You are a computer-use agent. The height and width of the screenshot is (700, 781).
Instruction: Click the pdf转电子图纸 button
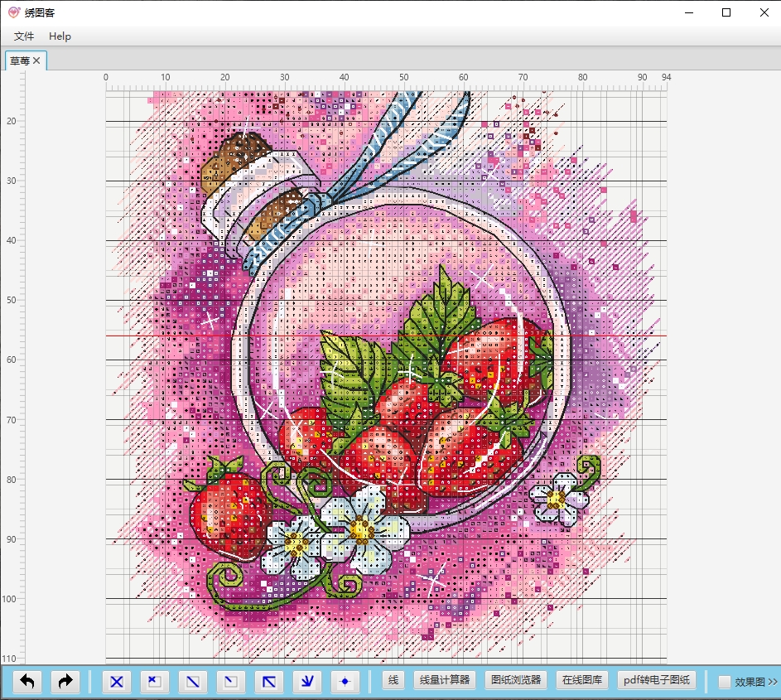click(657, 679)
